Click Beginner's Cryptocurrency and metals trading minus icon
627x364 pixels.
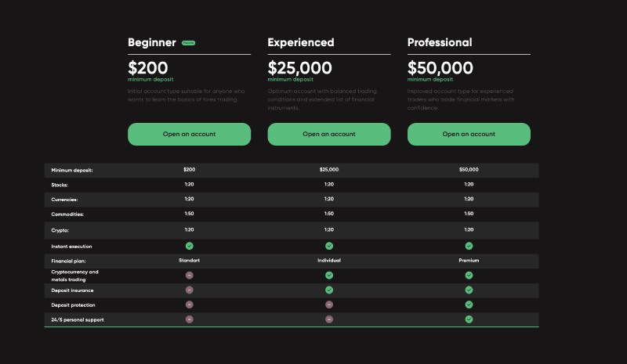pyautogui.click(x=189, y=276)
